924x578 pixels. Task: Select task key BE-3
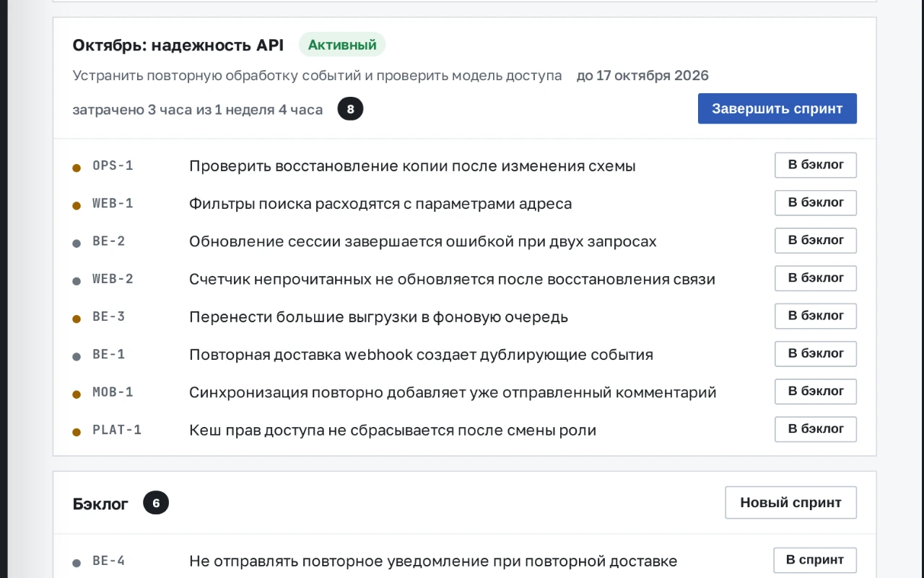[x=109, y=316]
